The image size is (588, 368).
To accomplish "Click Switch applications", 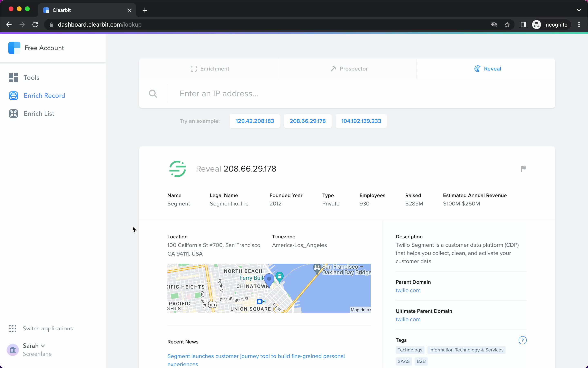I will click(48, 328).
